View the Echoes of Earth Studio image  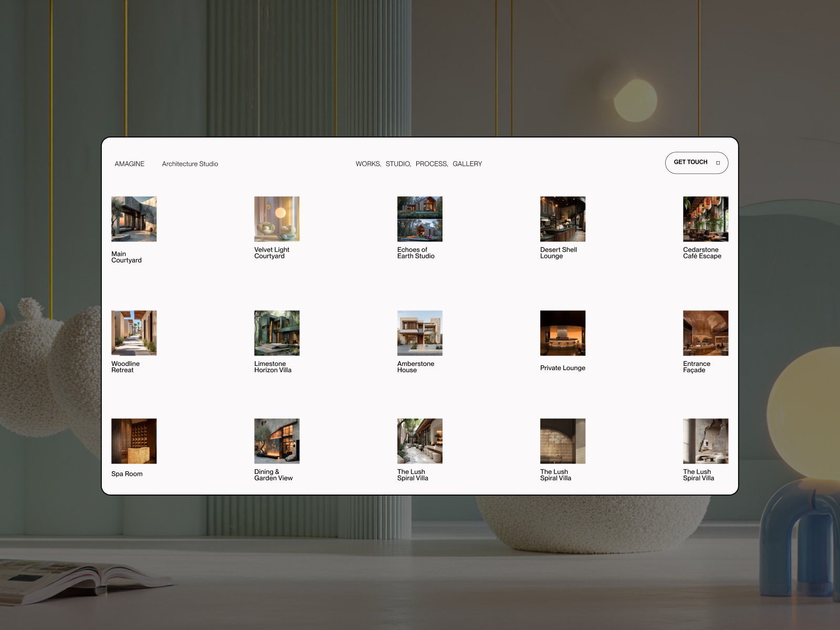pos(419,218)
